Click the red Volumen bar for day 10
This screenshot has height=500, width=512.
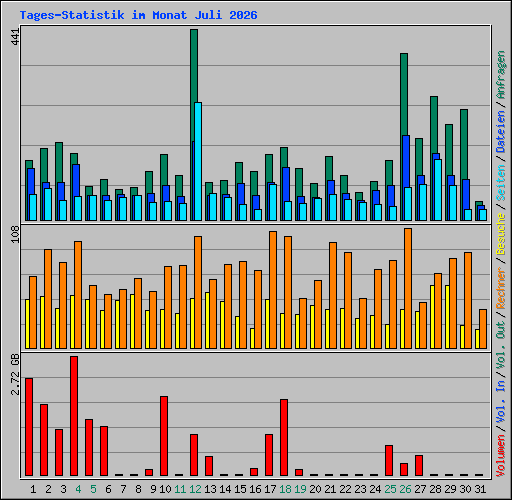pos(164,436)
